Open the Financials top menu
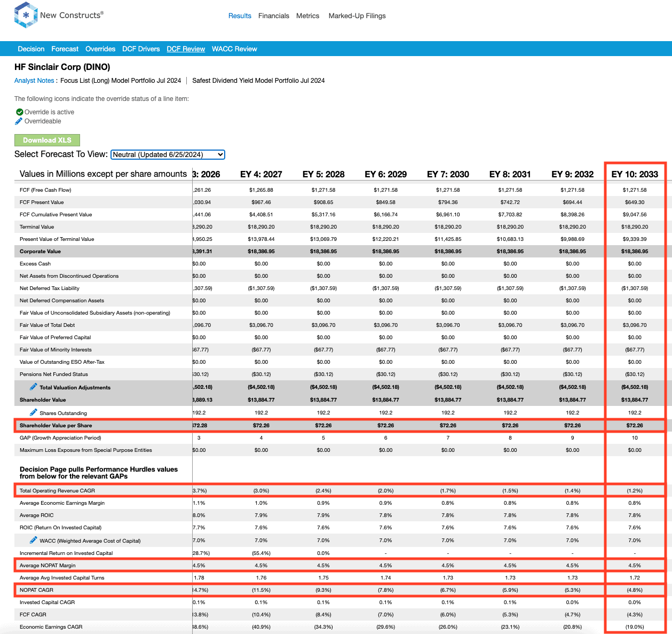 point(274,16)
